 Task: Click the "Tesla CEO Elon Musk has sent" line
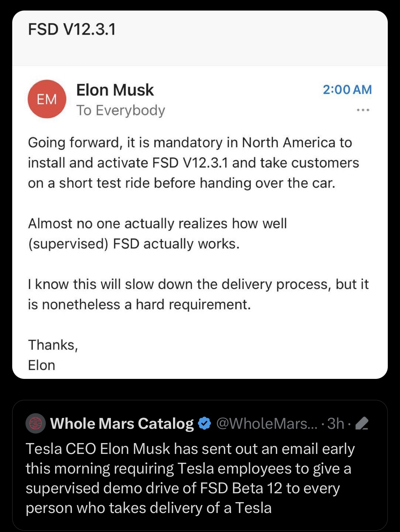pyautogui.click(x=190, y=449)
